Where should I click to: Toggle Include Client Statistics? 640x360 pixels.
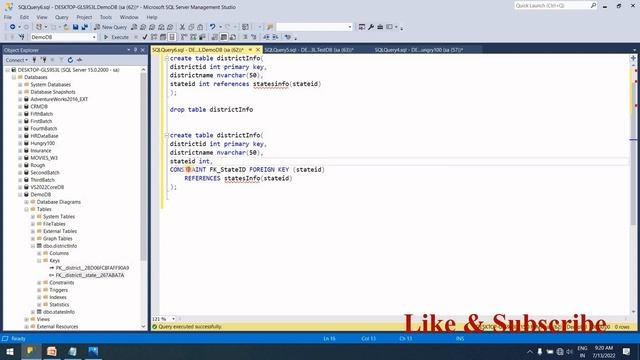point(202,37)
